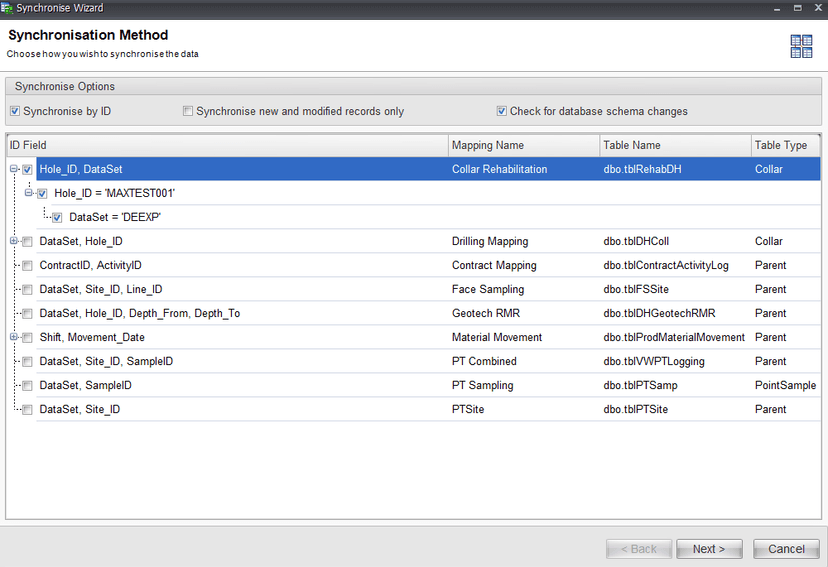Uncheck Hole_ID = 'MAXTEST001' checkbox
Image resolution: width=828 pixels, height=567 pixels.
tap(42, 194)
